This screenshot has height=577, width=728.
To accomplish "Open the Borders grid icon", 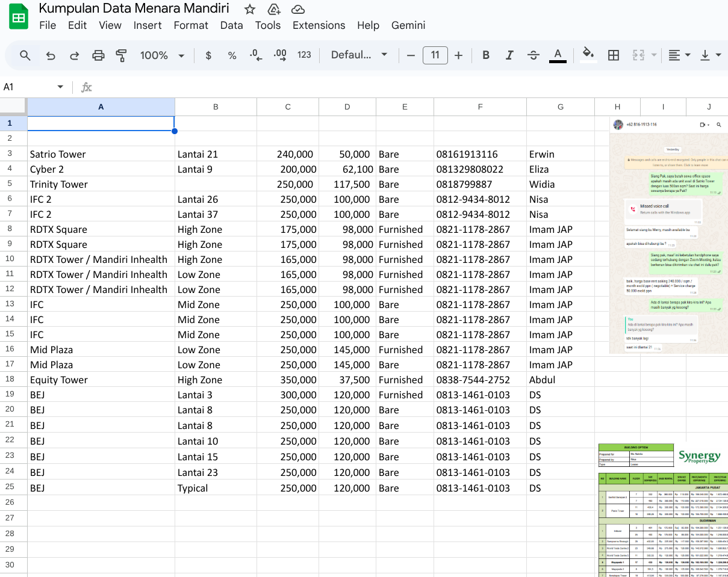I will [614, 55].
